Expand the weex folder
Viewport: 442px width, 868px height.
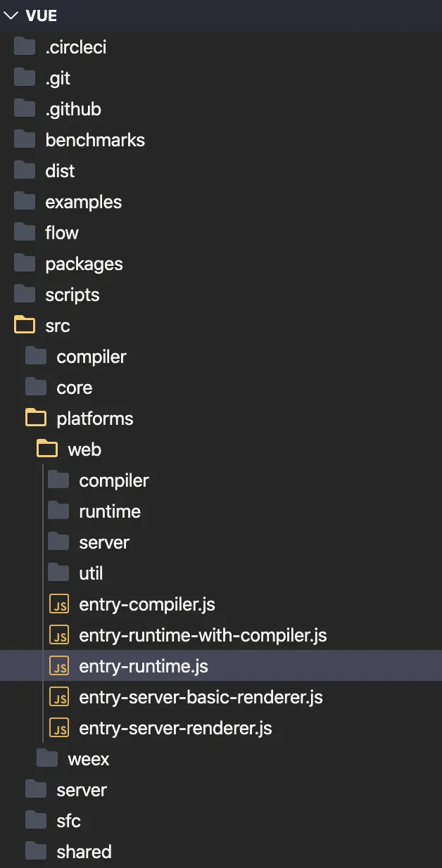click(88, 759)
